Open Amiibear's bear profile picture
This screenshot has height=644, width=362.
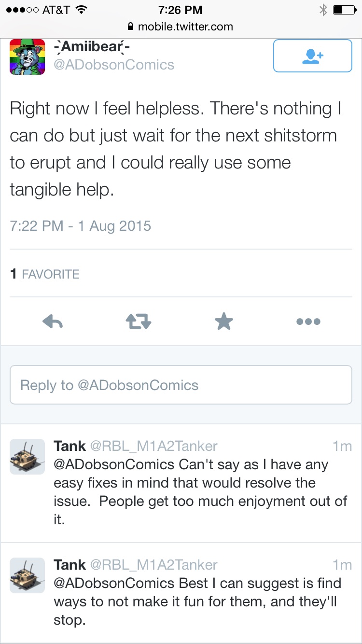(x=28, y=57)
